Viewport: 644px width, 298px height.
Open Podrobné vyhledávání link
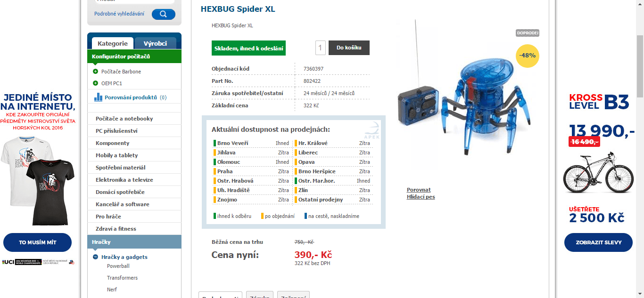(x=119, y=14)
